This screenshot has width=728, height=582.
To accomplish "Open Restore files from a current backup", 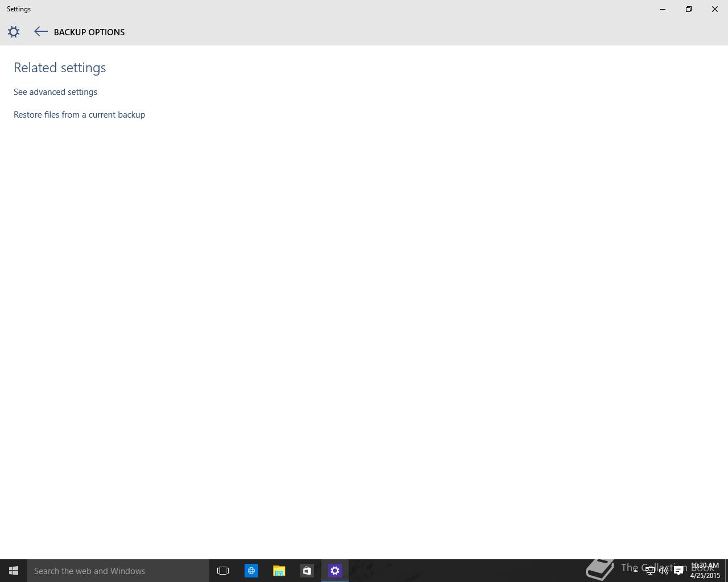I will point(79,115).
